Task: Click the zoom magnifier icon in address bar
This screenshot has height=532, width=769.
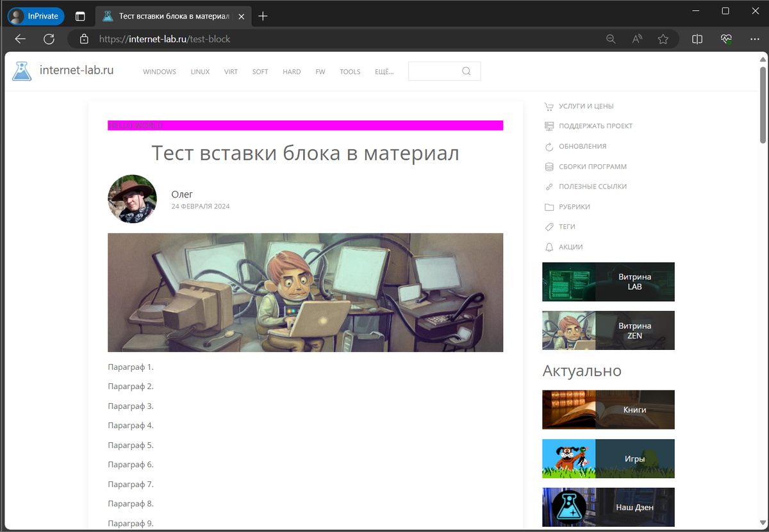Action: (x=611, y=39)
